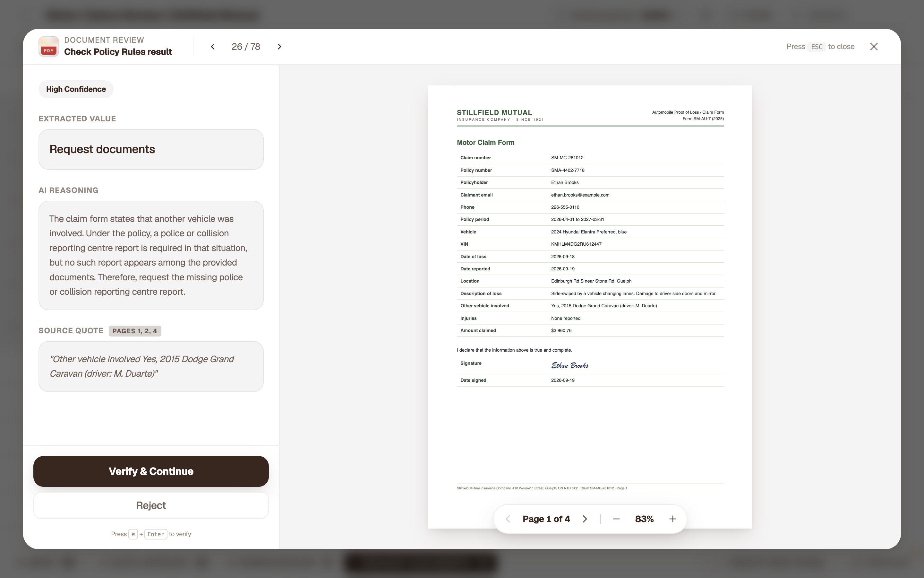Click the High Confidence badge

[76, 89]
